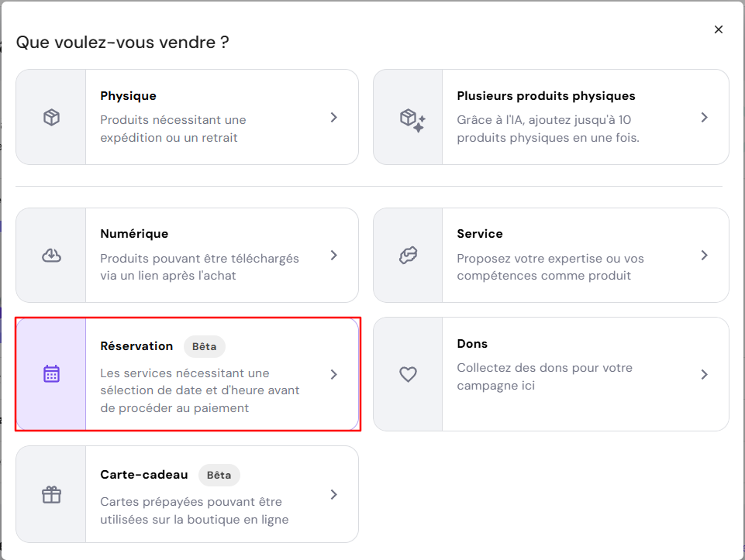The image size is (745, 560).
Task: Choose the Numérique product type
Action: [x=186, y=255]
